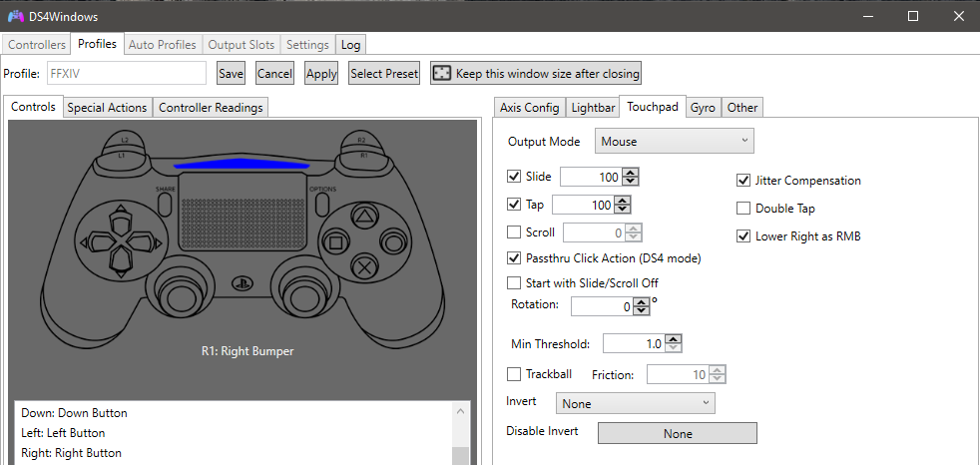Toggle Lower Right as RMB checkbox
The width and height of the screenshot is (980, 465).
coord(743,236)
